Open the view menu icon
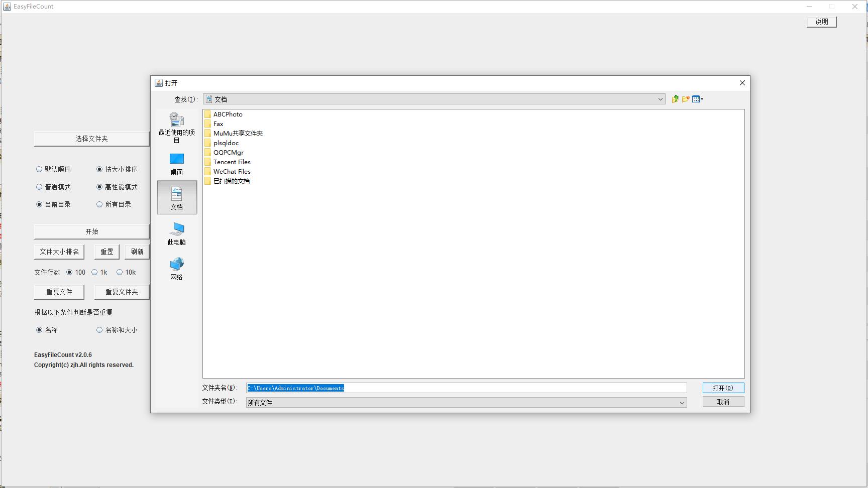 pyautogui.click(x=698, y=99)
